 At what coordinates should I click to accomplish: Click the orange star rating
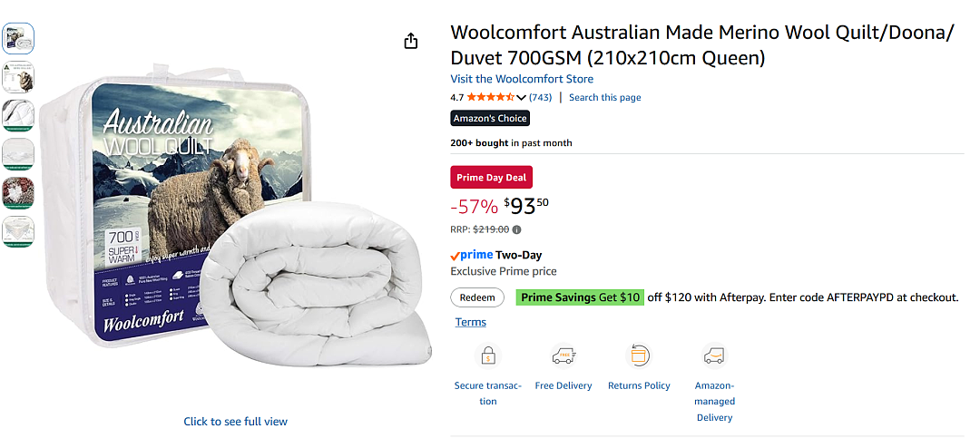point(491,97)
